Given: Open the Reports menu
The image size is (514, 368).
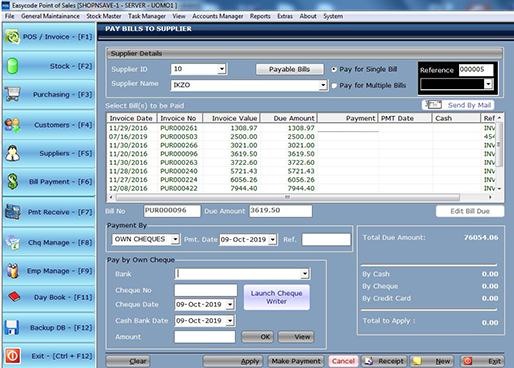Looking at the screenshot, I should tap(260, 16).
